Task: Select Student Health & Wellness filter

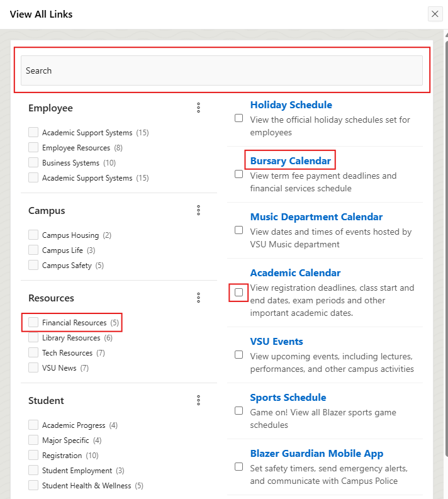Action: pos(33,486)
